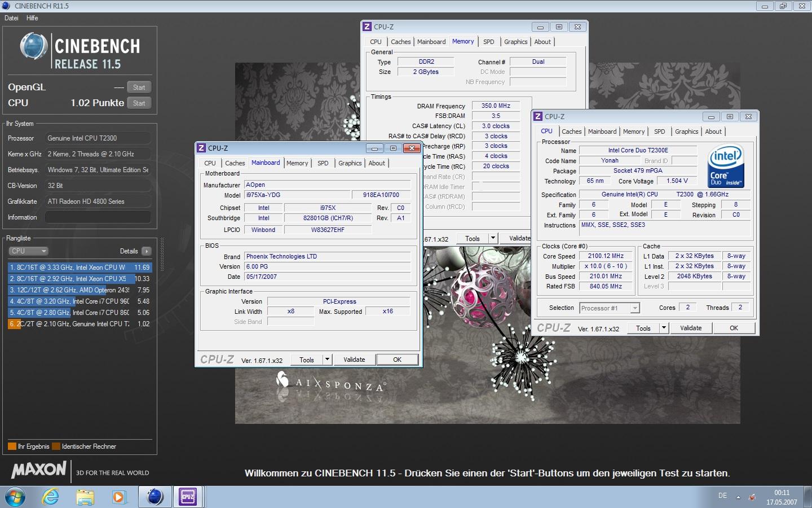The height and width of the screenshot is (508, 812).
Task: Switch to Mainboard tab in CPU-Z processor window
Action: (x=602, y=132)
